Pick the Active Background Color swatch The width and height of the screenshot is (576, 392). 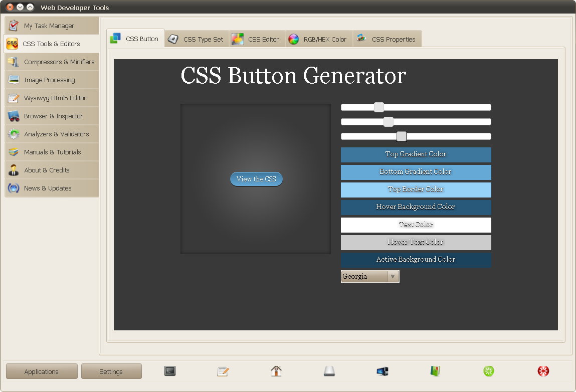[416, 260]
